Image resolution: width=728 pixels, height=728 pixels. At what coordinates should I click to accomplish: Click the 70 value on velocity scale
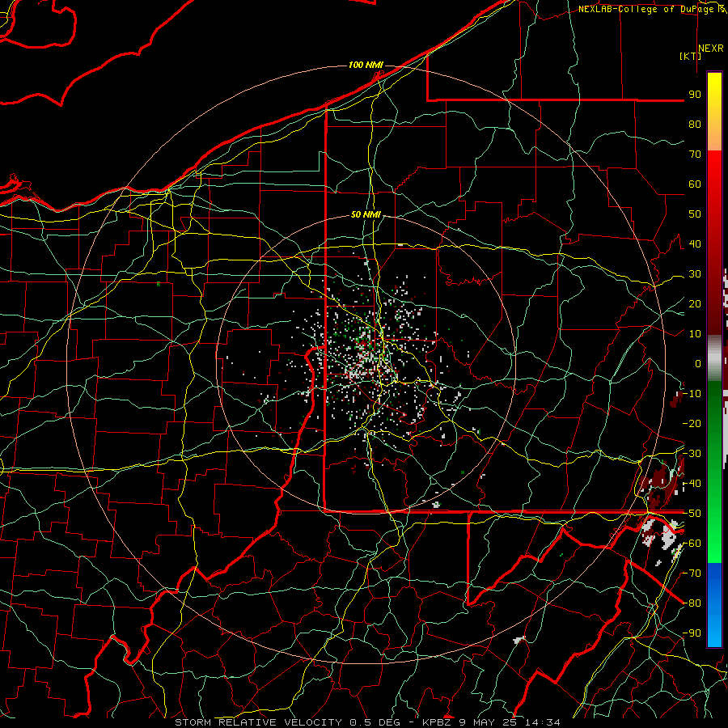(x=695, y=154)
